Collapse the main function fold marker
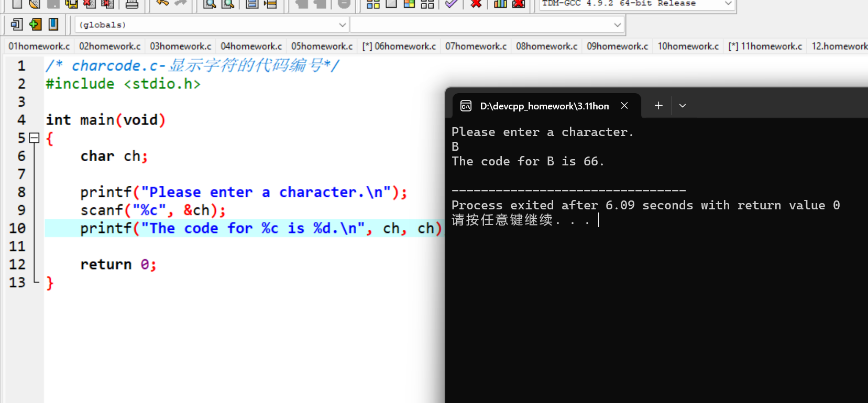Image resolution: width=868 pixels, height=403 pixels. tap(35, 138)
